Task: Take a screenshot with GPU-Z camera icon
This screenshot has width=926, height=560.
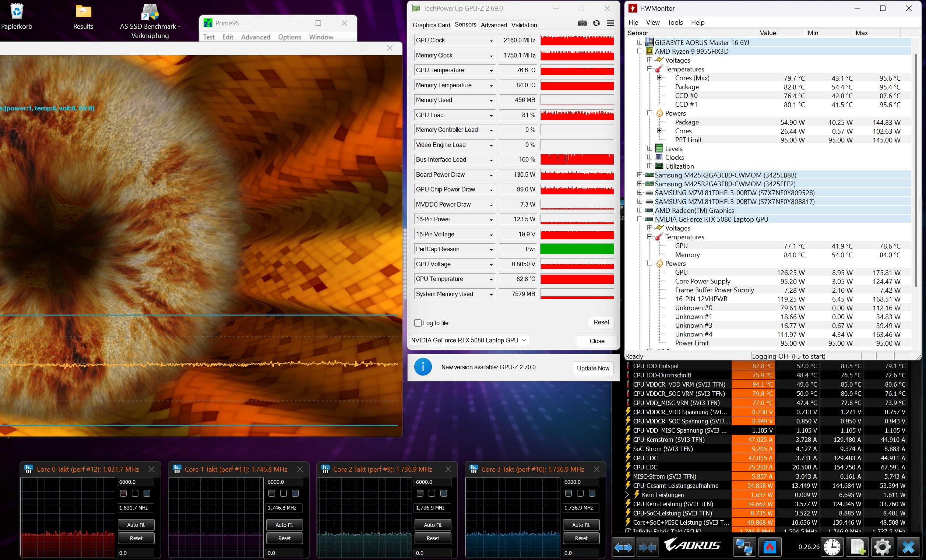Action: click(582, 23)
